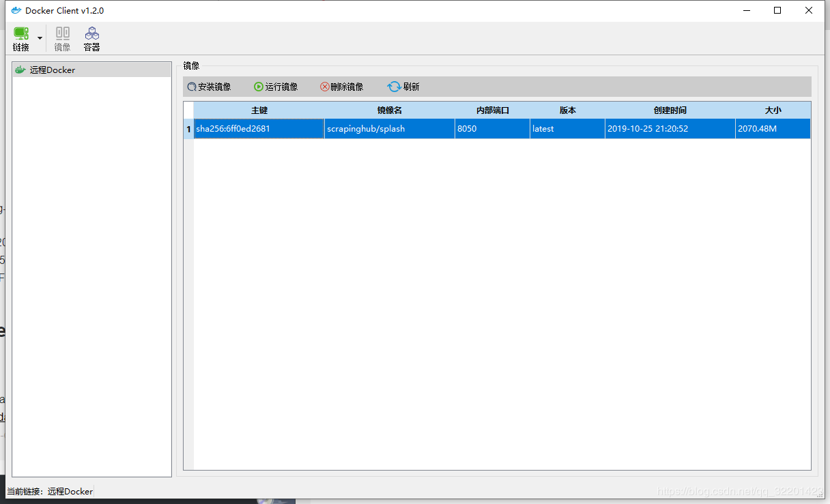Click the 当前链接 status bar text
The height and width of the screenshot is (504, 830).
pos(50,491)
